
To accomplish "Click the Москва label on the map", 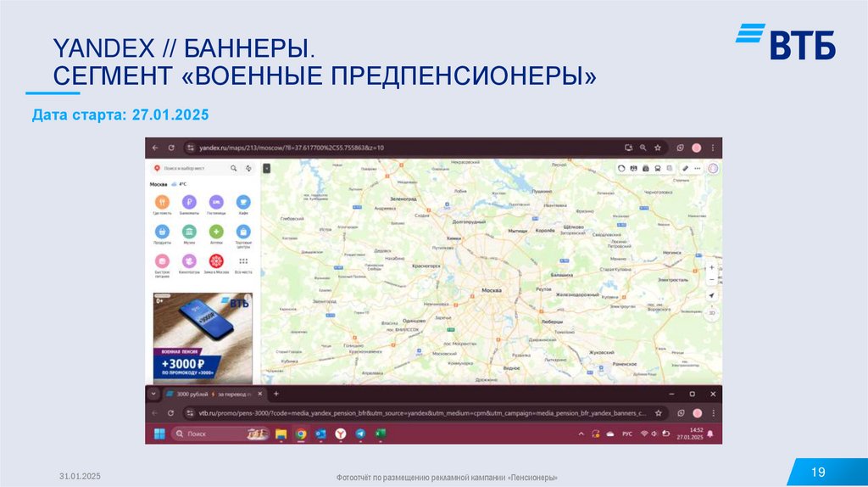I will 492,290.
